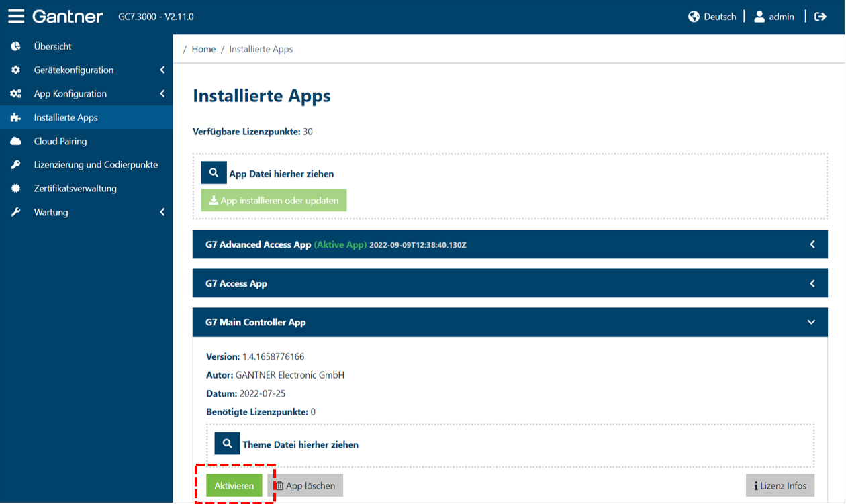The height and width of the screenshot is (504, 846).
Task: Go to Home breadcrumb link
Action: point(203,49)
